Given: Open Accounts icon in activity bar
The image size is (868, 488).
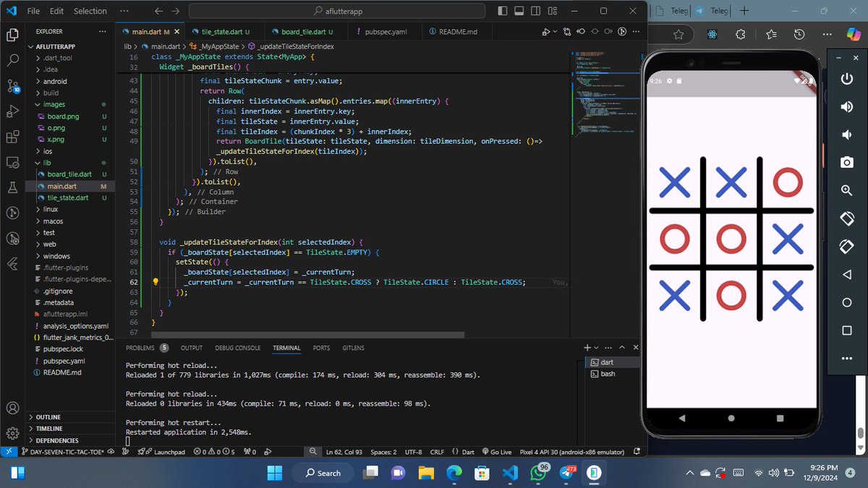Looking at the screenshot, I should click(x=12, y=408).
